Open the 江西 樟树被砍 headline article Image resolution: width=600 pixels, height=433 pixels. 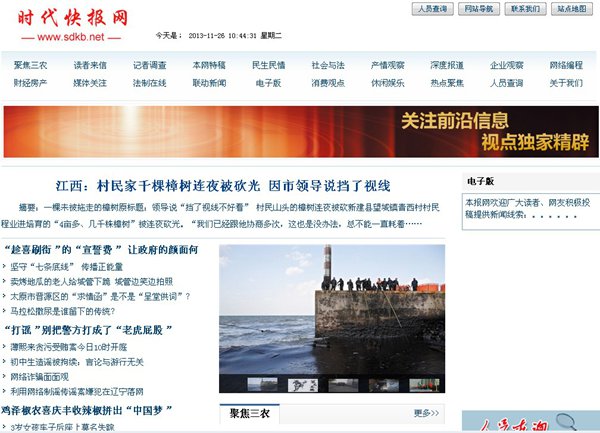[223, 186]
